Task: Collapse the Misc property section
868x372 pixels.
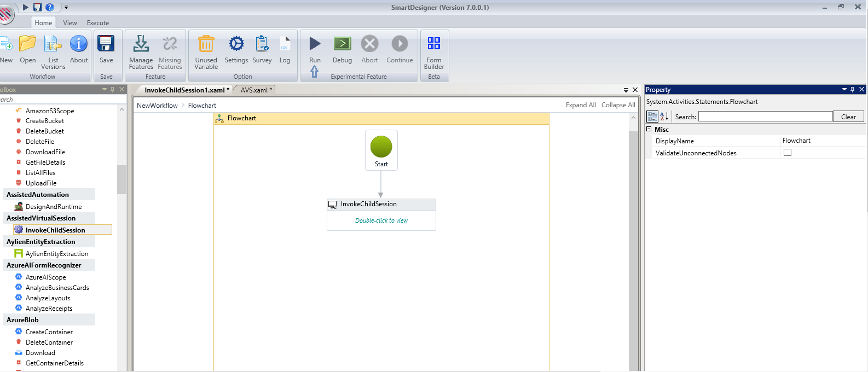Action: [649, 129]
